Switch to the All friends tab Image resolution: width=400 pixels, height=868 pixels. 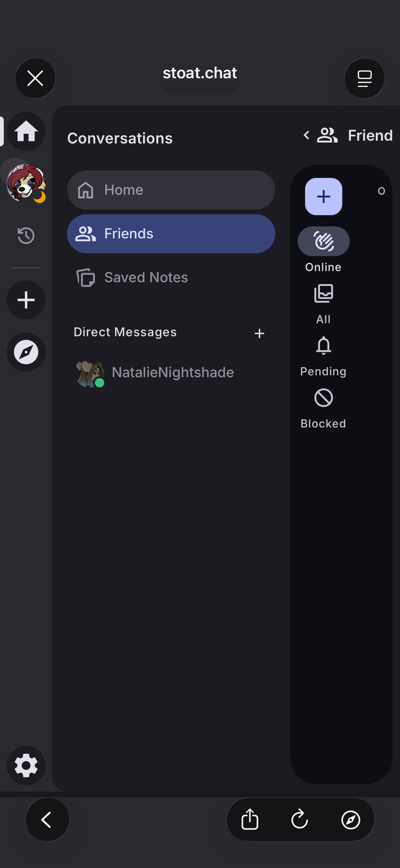[x=323, y=304]
